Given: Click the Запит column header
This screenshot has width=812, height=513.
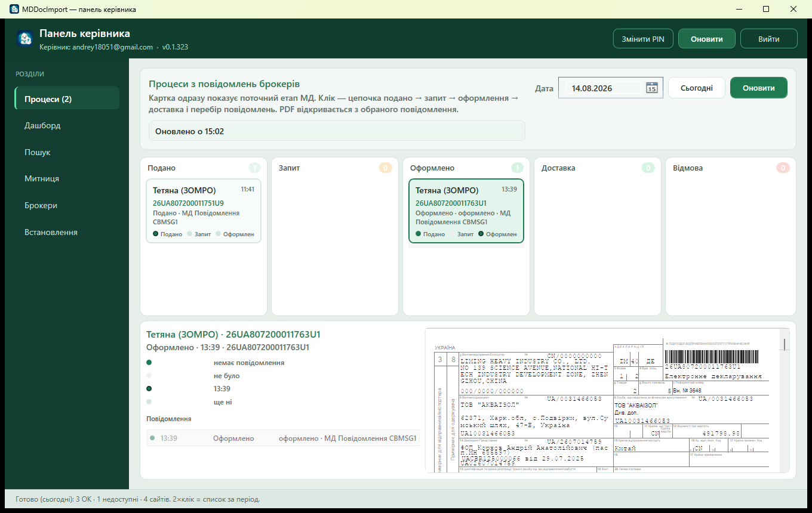Looking at the screenshot, I should pyautogui.click(x=289, y=168).
